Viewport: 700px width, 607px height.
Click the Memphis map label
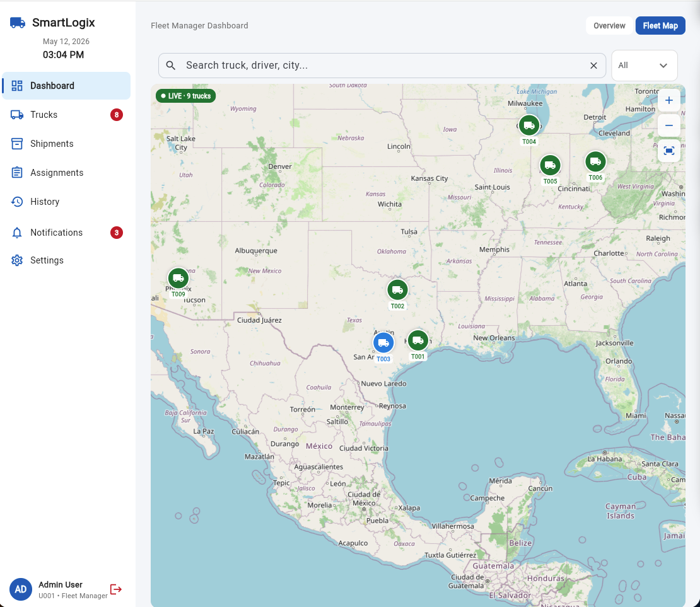coord(494,250)
